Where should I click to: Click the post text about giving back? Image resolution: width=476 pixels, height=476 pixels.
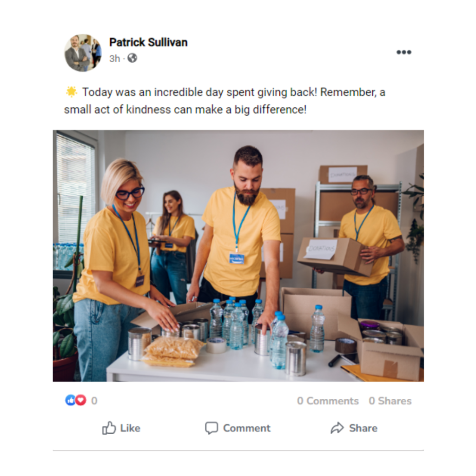(225, 101)
